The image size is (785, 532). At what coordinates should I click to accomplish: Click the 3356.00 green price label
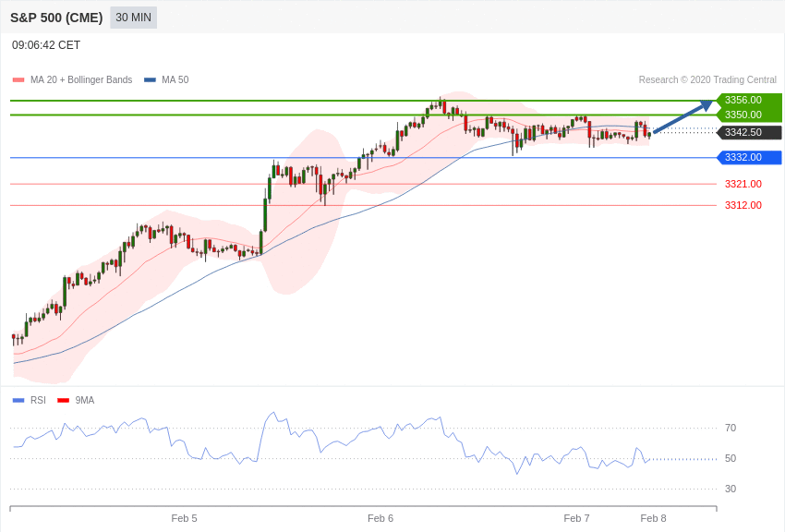point(749,100)
